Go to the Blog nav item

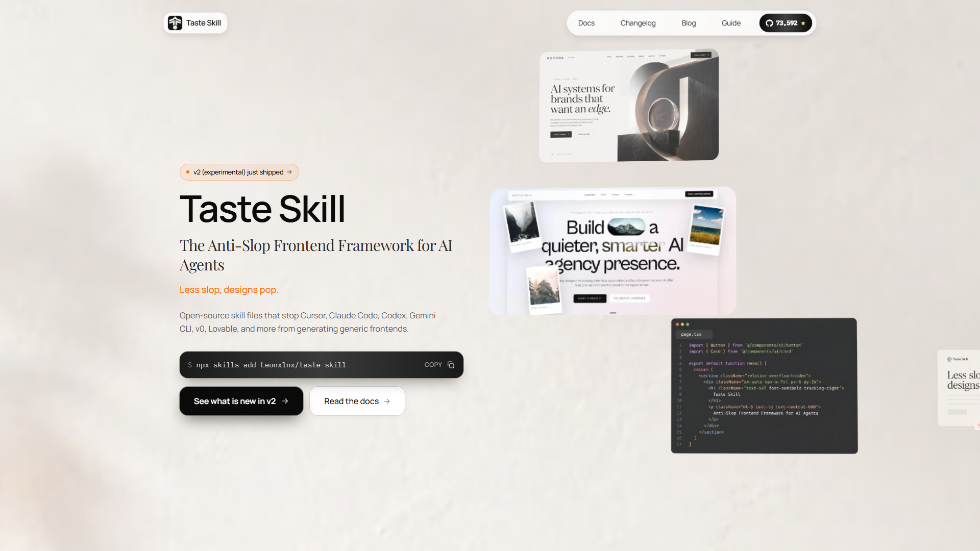(689, 23)
